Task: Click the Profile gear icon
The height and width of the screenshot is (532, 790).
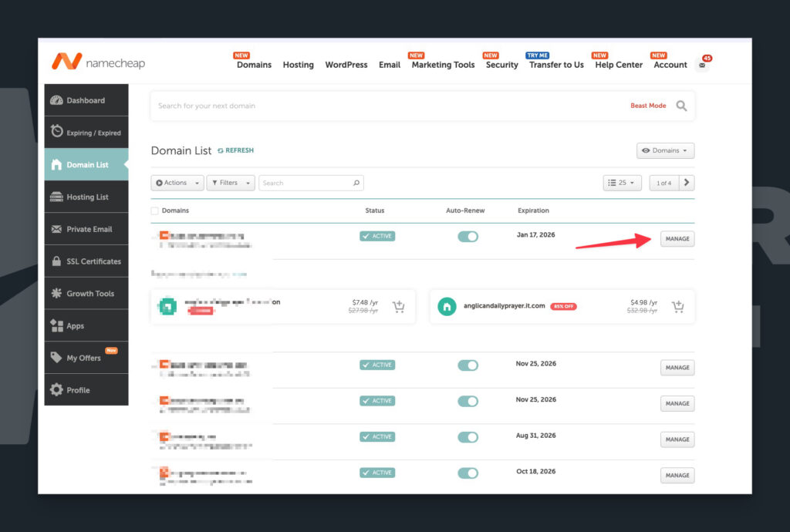Action: pyautogui.click(x=56, y=390)
